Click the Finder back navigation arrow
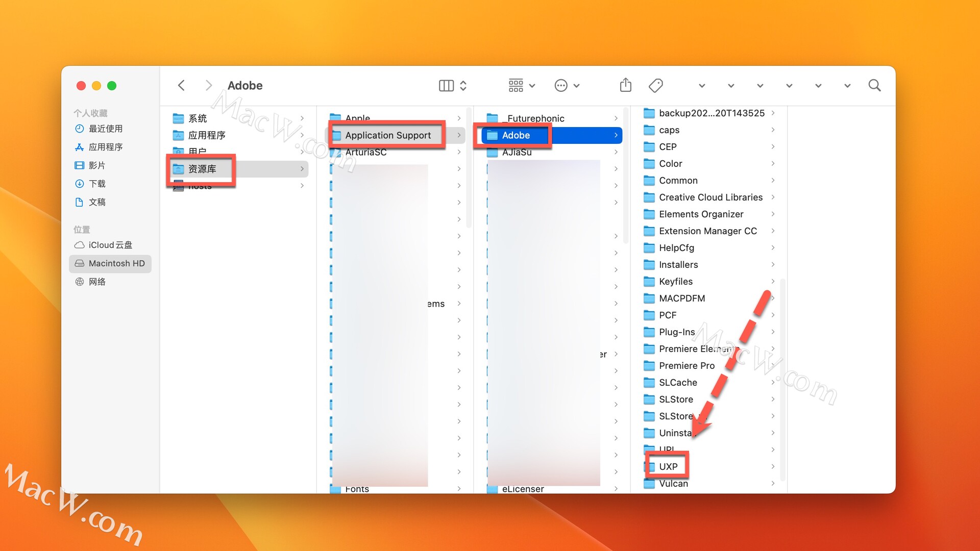The image size is (980, 551). click(181, 85)
